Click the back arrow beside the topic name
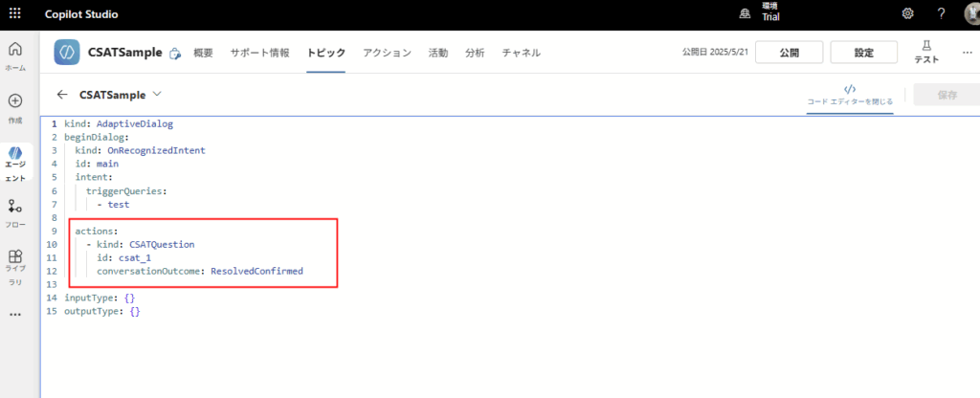Image resolution: width=980 pixels, height=398 pixels. (61, 95)
